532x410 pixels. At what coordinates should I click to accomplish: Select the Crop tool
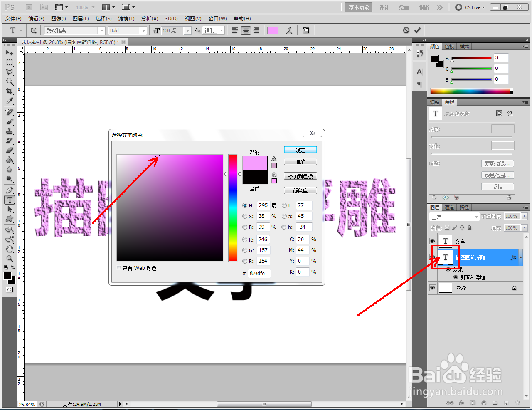tap(10, 91)
